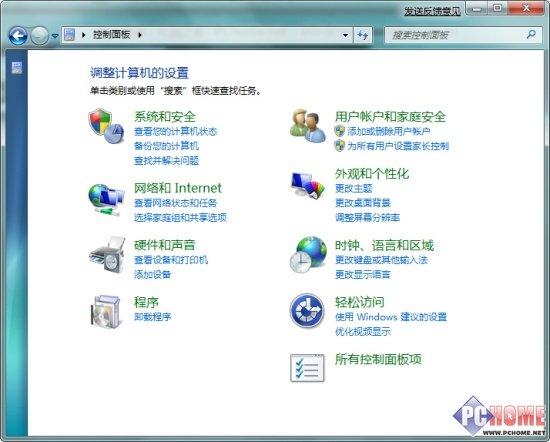Screen dimensions: 550x442
Task: Open the All Control Panel Items checklist icon
Action: [x=307, y=368]
